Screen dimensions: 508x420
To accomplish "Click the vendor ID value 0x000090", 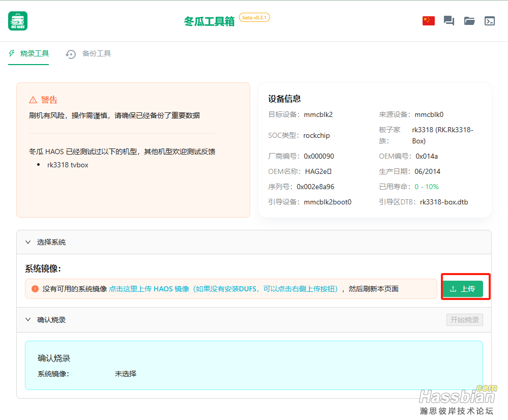I will click(319, 156).
